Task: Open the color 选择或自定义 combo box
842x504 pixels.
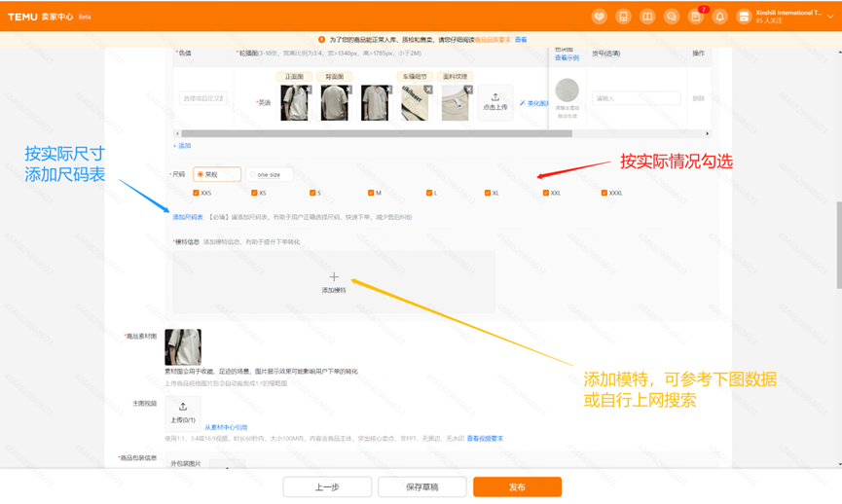Action: click(203, 98)
